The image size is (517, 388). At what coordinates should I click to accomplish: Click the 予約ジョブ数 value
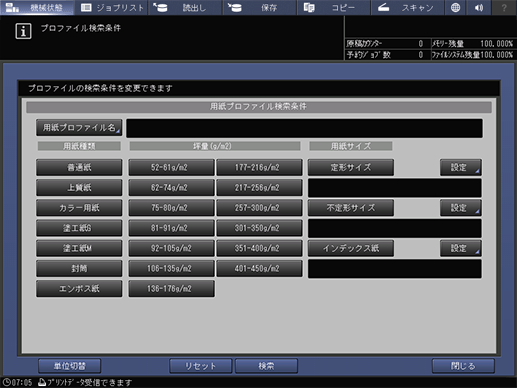tap(421, 55)
